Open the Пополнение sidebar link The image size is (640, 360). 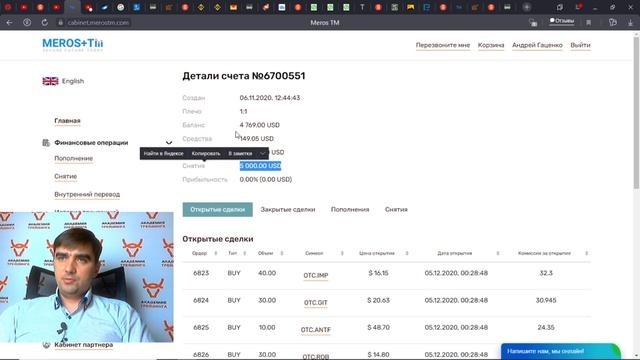[x=73, y=158]
